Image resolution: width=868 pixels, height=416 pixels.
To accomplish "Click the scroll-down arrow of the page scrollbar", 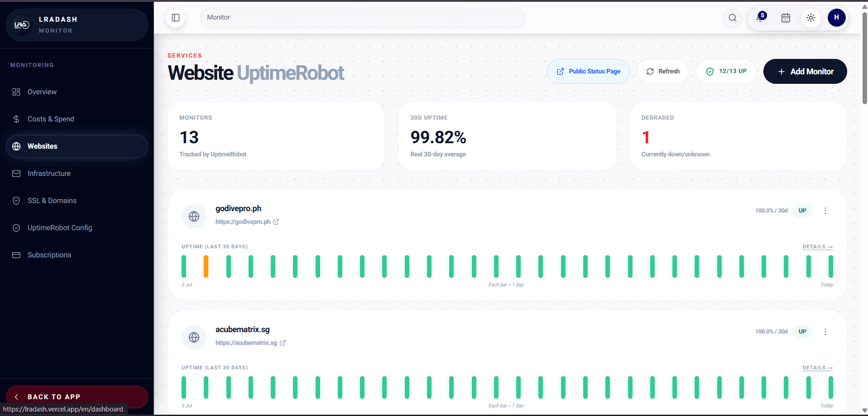I will tap(864, 411).
